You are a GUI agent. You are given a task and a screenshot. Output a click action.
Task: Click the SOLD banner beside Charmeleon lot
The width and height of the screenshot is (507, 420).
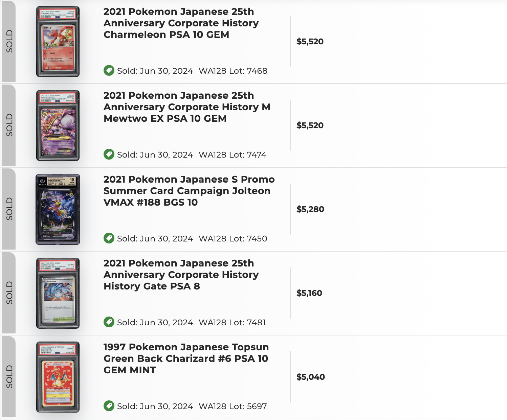[9, 41]
